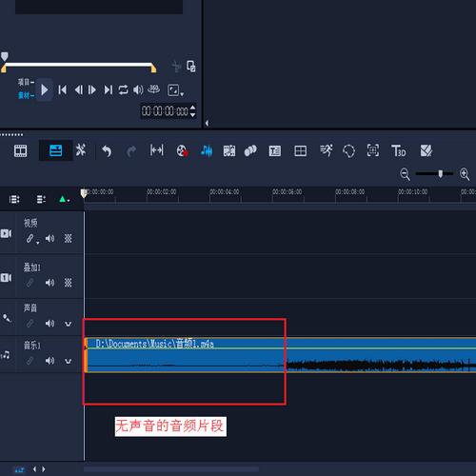Toggle repeat playback
Screen dimensions: 476x476
[123, 89]
